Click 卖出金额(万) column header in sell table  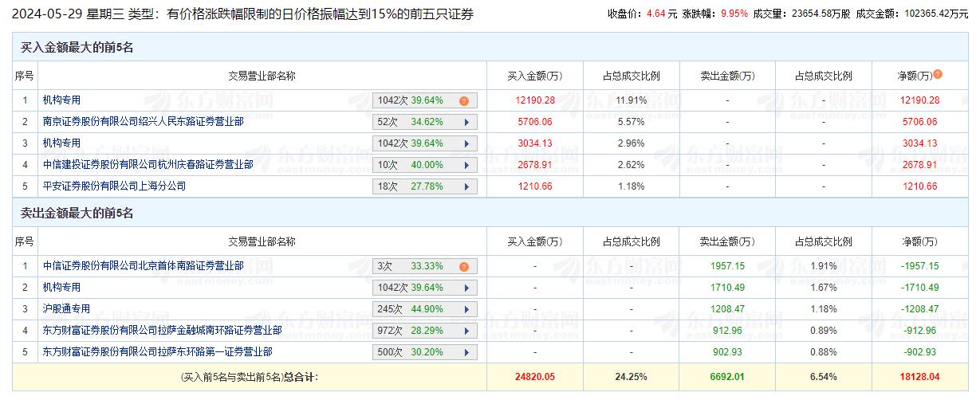coord(727,242)
